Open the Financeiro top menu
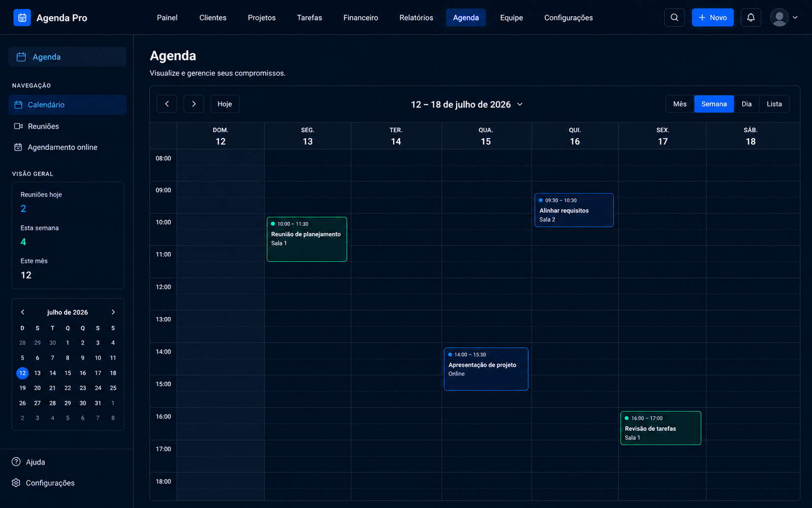This screenshot has height=508, width=812. coord(360,17)
